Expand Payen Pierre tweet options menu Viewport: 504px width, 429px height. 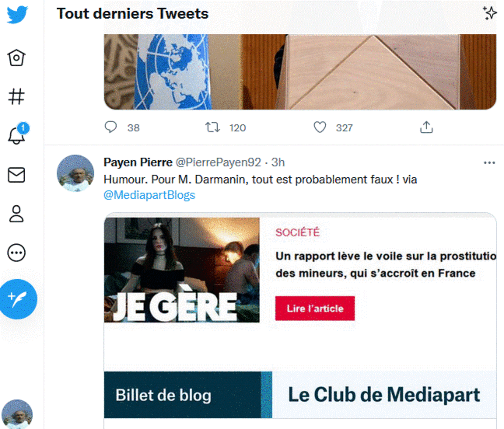[x=489, y=163]
